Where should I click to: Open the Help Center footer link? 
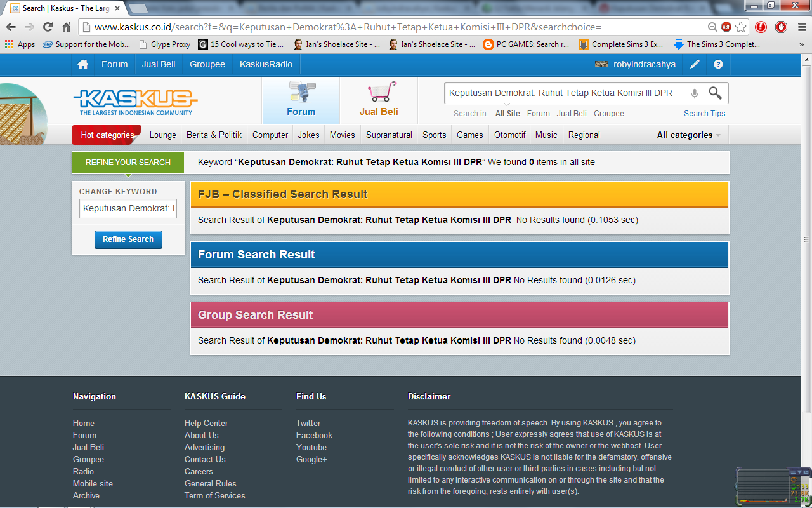[206, 424]
